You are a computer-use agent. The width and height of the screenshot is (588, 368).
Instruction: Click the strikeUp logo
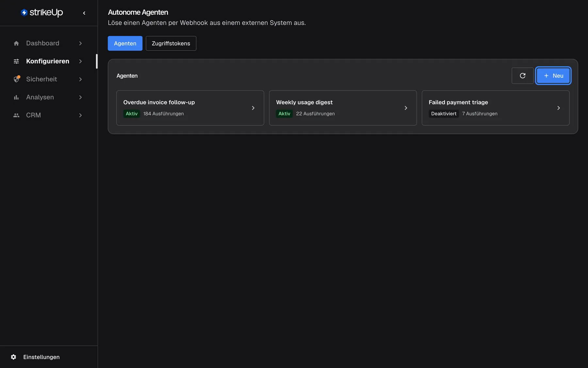point(42,12)
